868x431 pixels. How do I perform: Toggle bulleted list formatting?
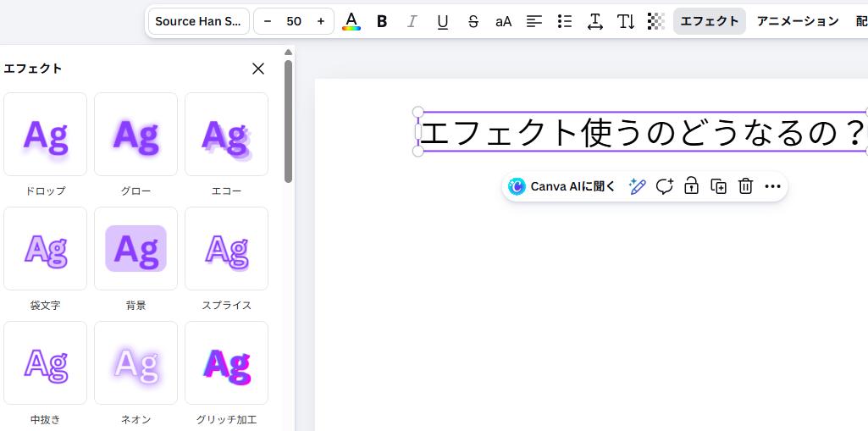(x=564, y=21)
